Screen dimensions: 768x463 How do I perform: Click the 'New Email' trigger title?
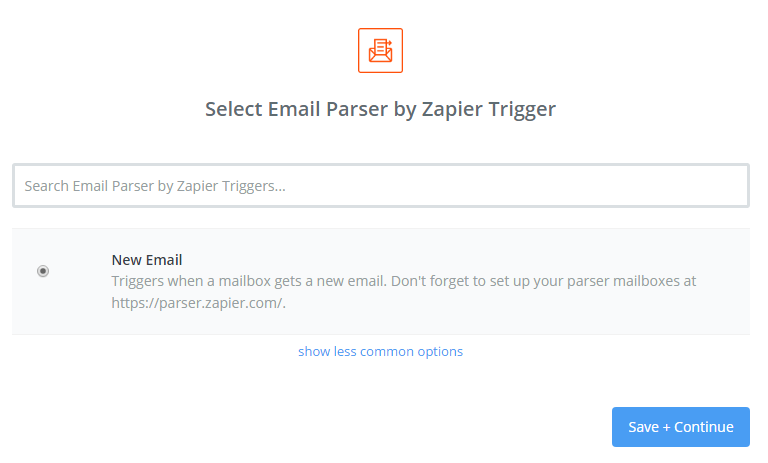coord(146,260)
